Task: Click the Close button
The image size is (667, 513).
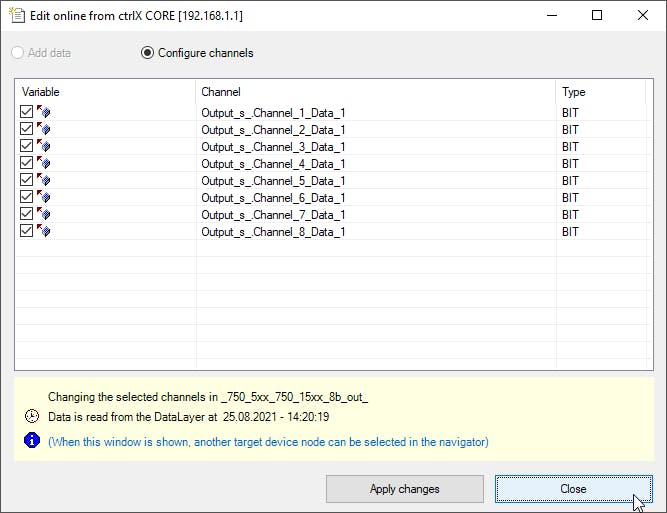Action: click(x=573, y=489)
